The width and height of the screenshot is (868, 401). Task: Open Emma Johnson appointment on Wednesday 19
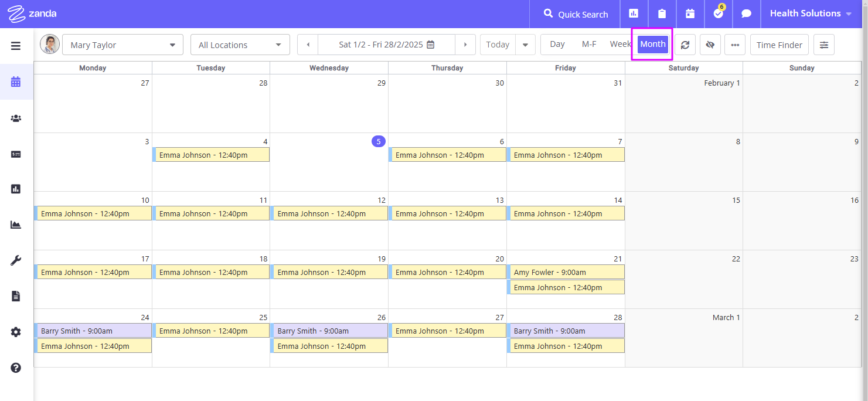[x=329, y=272]
